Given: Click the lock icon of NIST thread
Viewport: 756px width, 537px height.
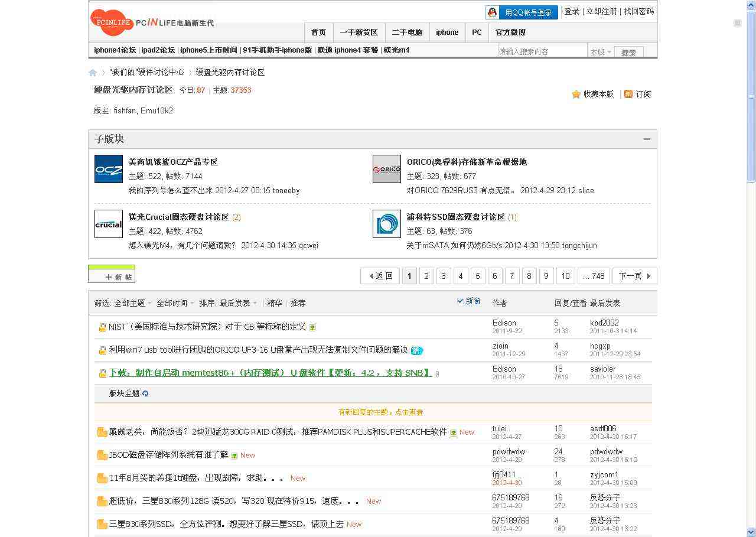Looking at the screenshot, I should coord(102,327).
